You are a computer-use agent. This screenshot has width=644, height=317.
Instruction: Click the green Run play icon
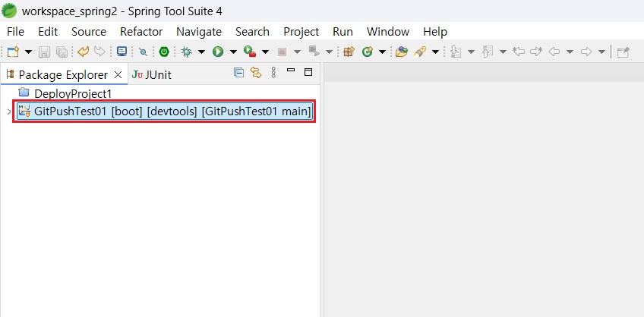pos(218,52)
